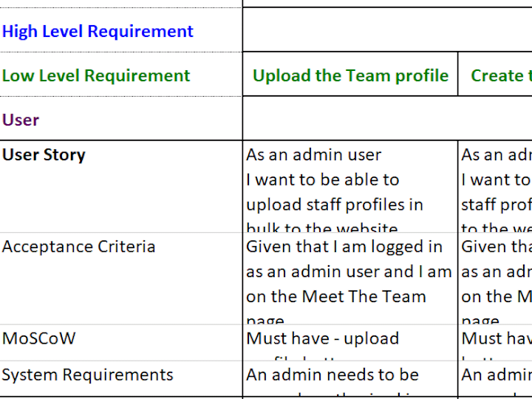Select the empty space below User Story label
The height and width of the screenshot is (399, 532).
tap(121, 199)
